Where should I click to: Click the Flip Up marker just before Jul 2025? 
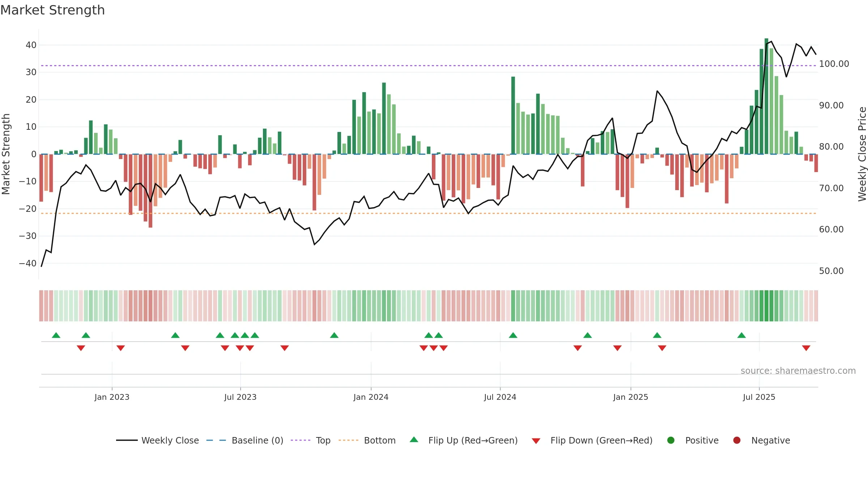741,335
